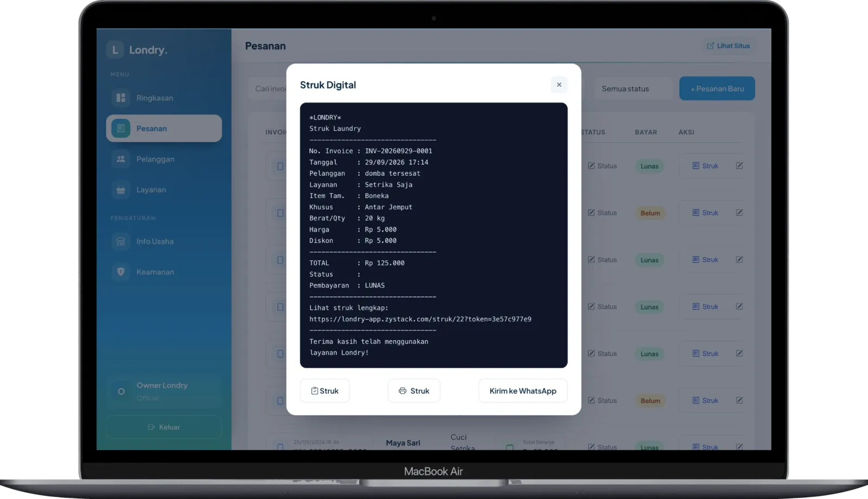The height and width of the screenshot is (499, 868).
Task: Create an order with + Pesanan Baru
Action: [x=717, y=88]
